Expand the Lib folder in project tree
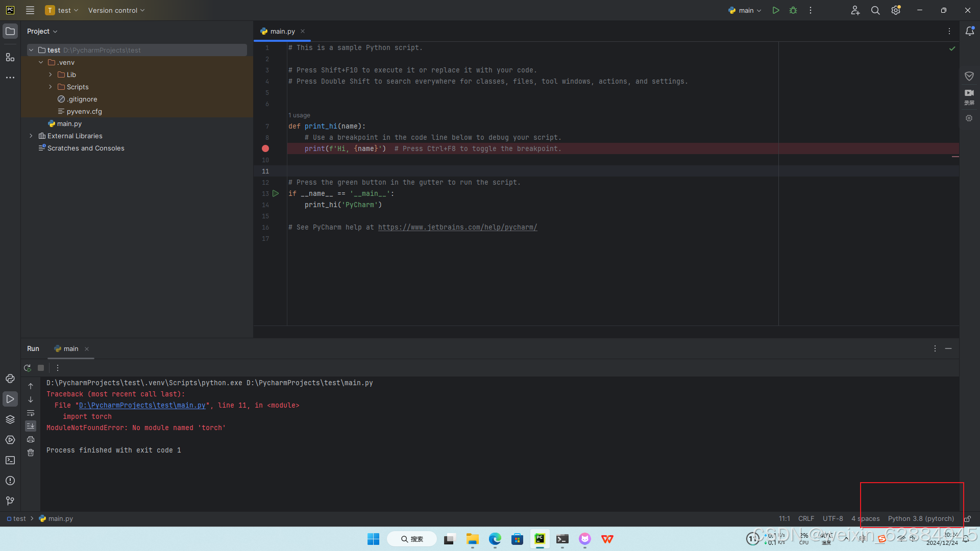 tap(51, 74)
